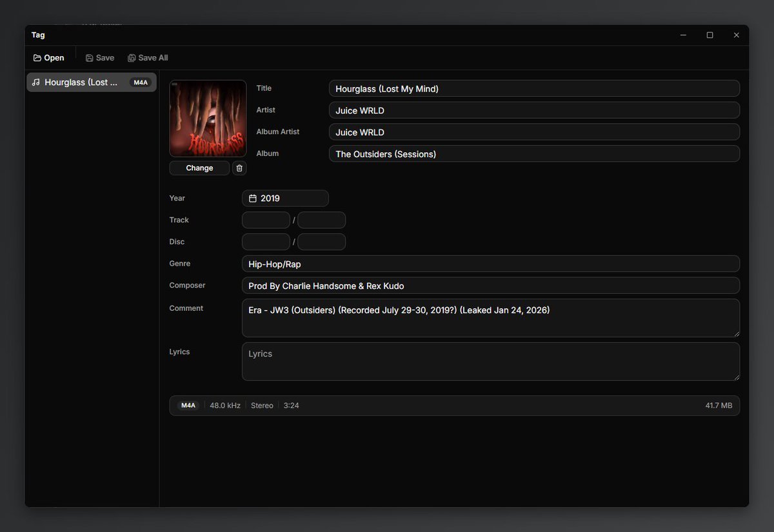This screenshot has width=774, height=532.
Task: Click the Artist input field
Action: coord(534,110)
